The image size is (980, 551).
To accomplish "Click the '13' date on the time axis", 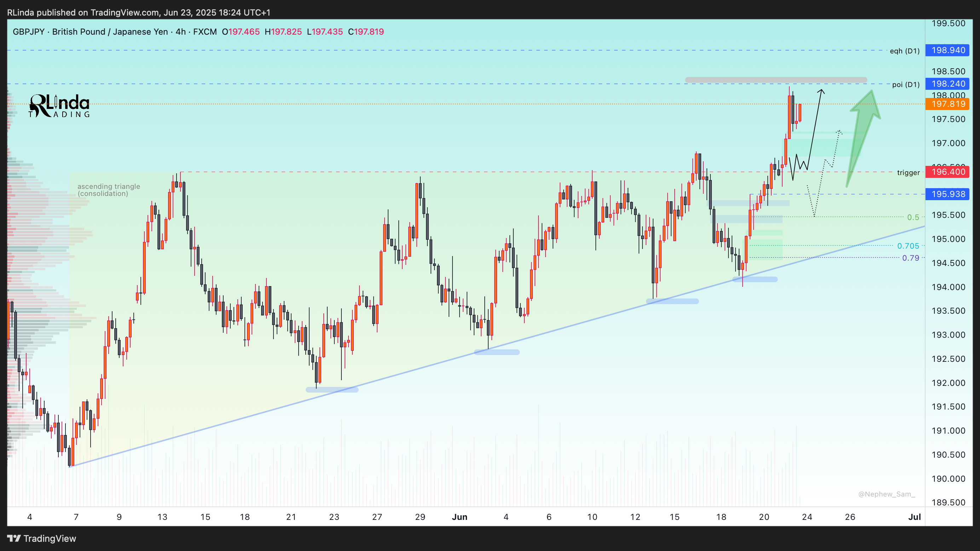I will [x=162, y=517].
